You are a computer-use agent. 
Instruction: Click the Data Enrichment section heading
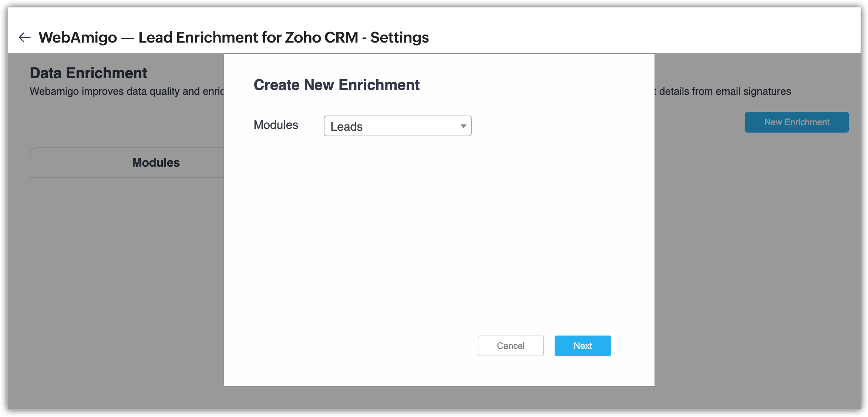coord(88,73)
